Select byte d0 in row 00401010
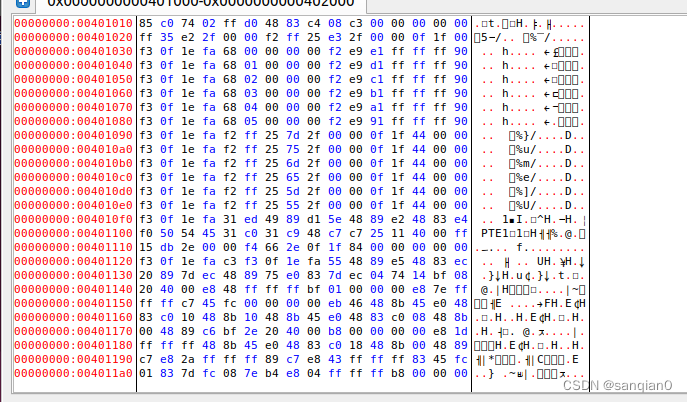This screenshot has width=687, height=402. (x=251, y=23)
